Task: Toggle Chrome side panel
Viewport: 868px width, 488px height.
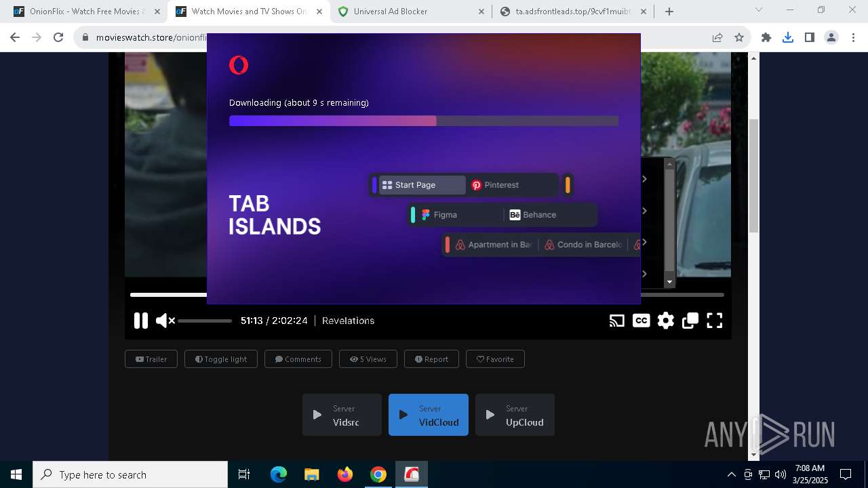Action: click(x=810, y=38)
